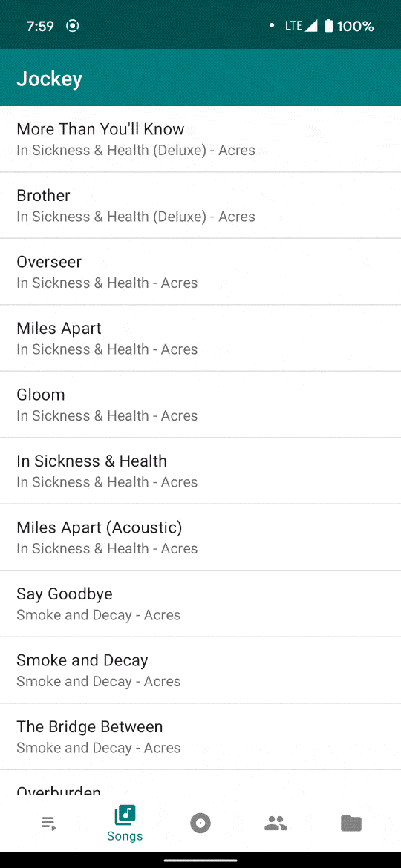Play the song Brother

[x=200, y=206]
